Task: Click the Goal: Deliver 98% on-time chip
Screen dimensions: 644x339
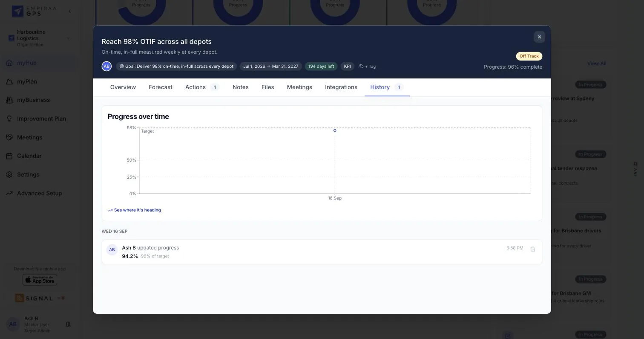Action: point(176,67)
